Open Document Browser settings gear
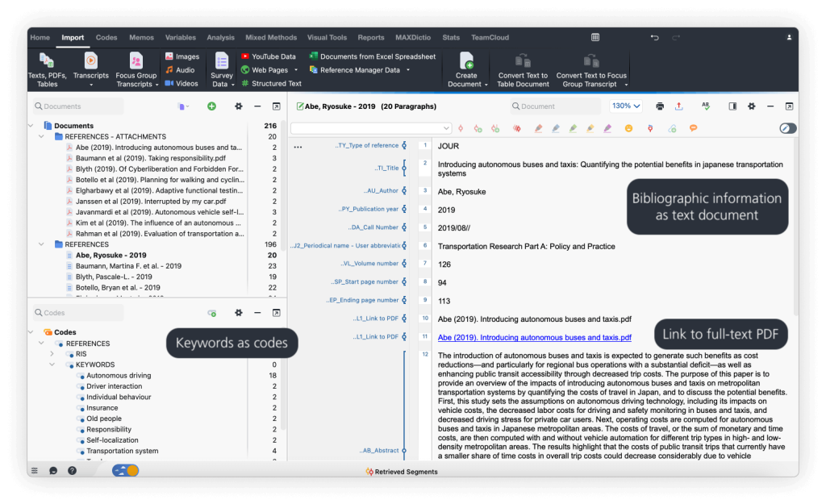The width and height of the screenshot is (826, 504). [x=751, y=106]
